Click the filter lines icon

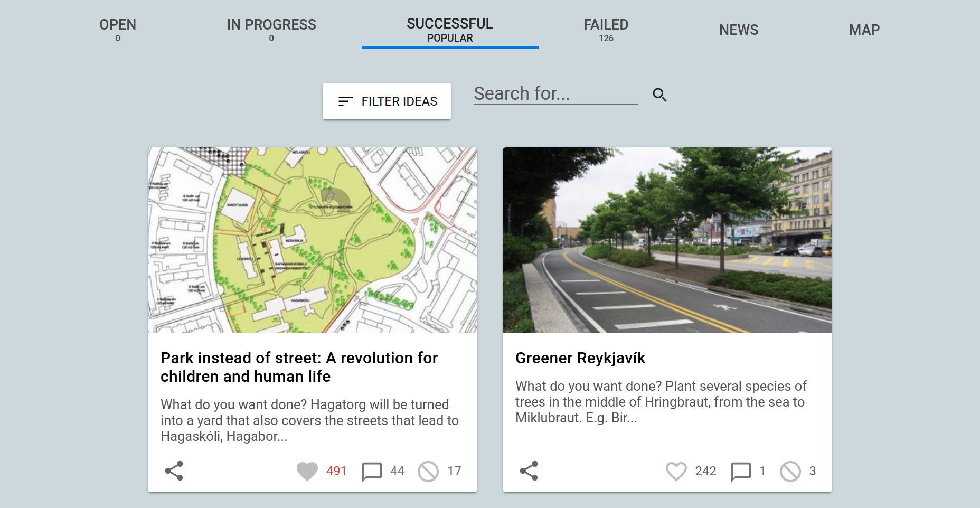[x=345, y=101]
